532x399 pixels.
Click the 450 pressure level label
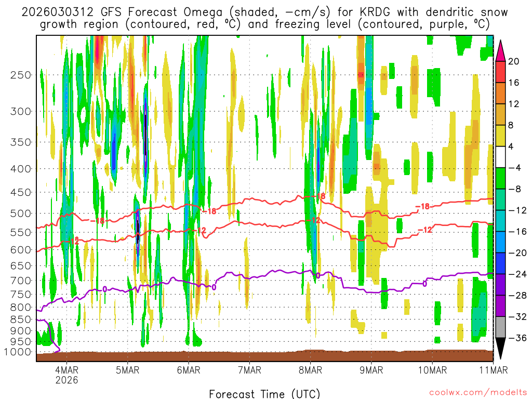coord(21,192)
